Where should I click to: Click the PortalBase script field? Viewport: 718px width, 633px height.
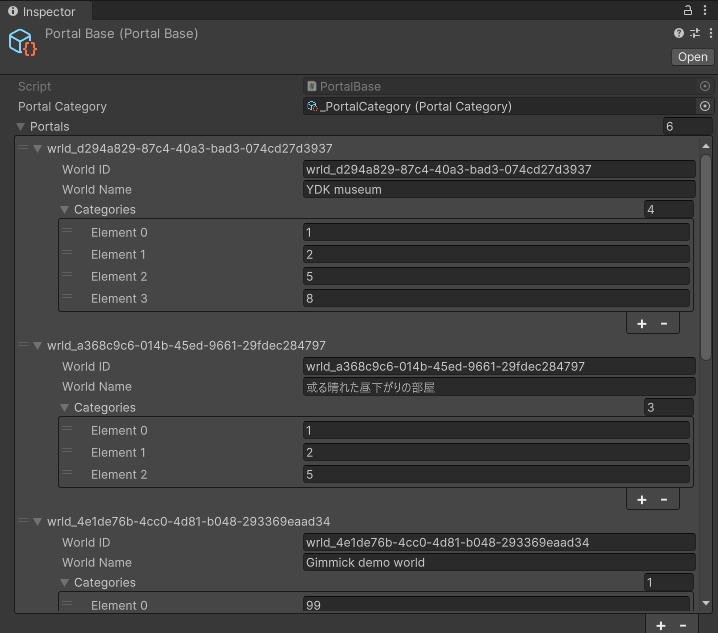[500, 86]
